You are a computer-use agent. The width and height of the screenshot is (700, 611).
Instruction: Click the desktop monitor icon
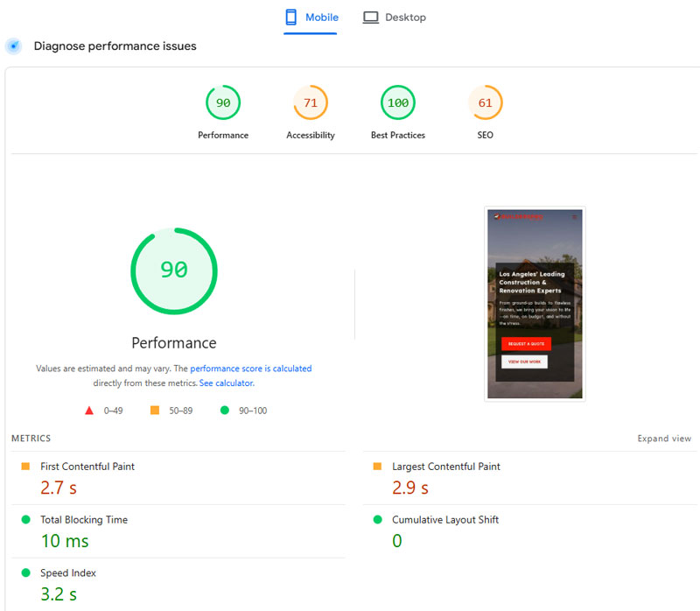click(371, 18)
